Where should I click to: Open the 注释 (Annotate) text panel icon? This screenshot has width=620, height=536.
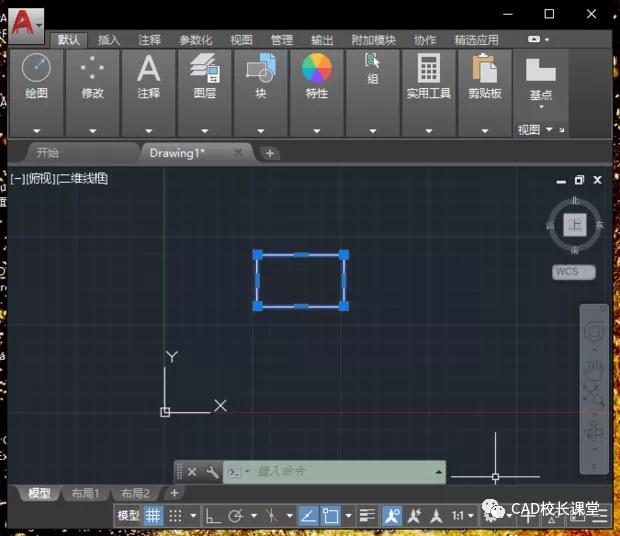tap(148, 69)
